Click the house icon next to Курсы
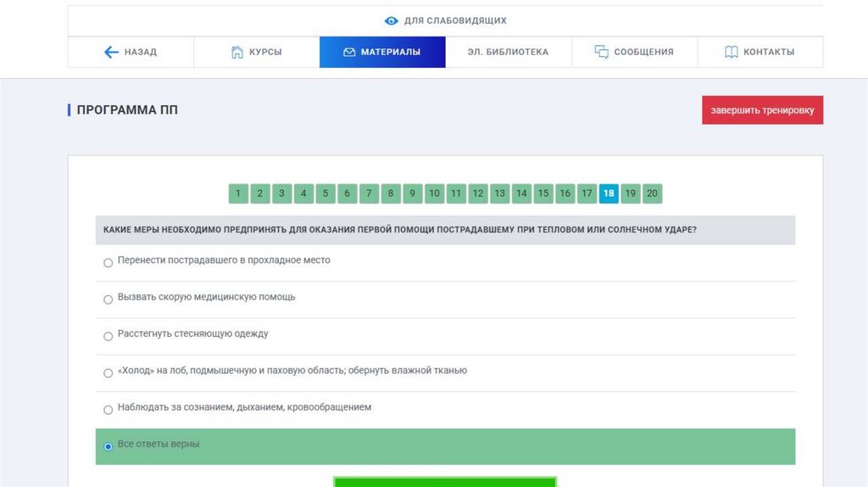Viewport: 868px width, 487px height. (237, 52)
